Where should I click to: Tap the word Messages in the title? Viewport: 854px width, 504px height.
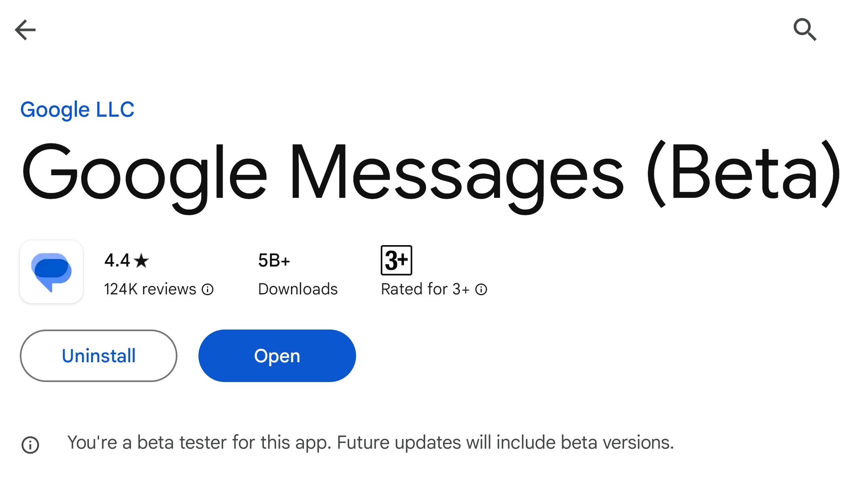pyautogui.click(x=457, y=174)
